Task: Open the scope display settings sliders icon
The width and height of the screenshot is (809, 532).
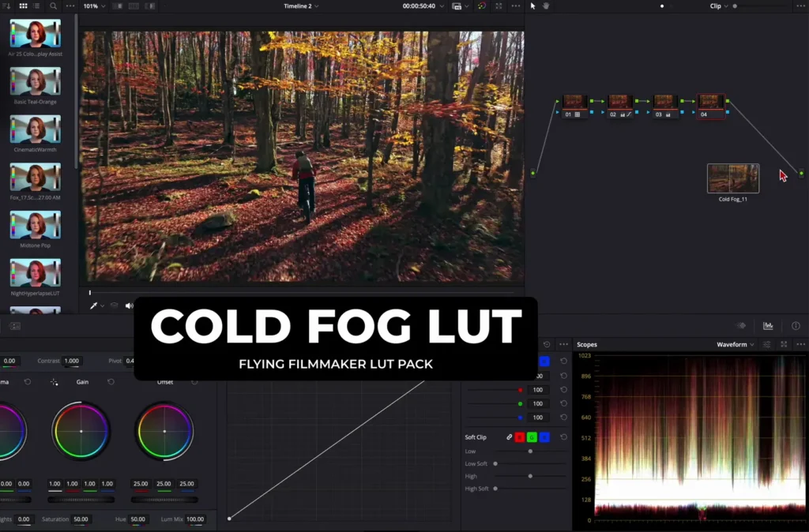Action: [x=766, y=344]
